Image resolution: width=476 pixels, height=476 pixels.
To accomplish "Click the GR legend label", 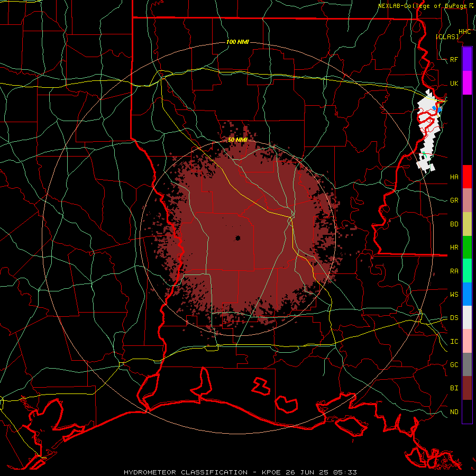I will tap(454, 200).
